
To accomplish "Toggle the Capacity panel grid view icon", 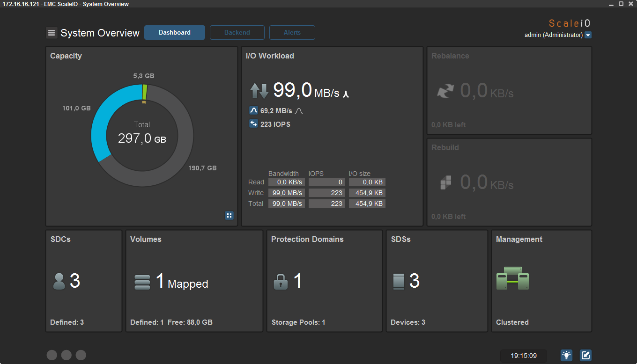I will tap(229, 215).
